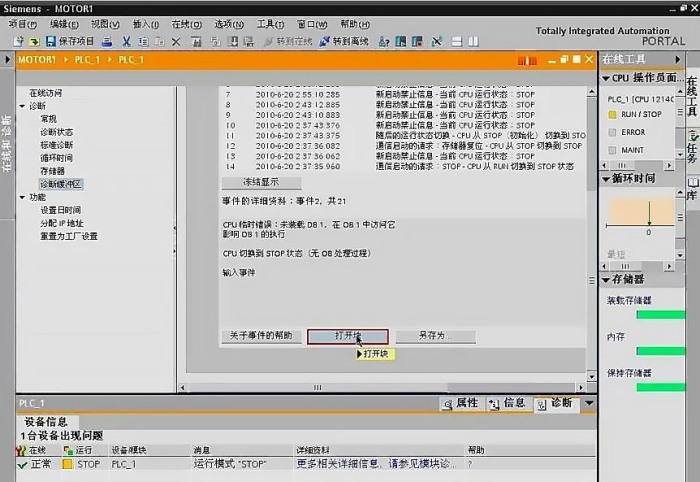The width and height of the screenshot is (700, 482).
Task: Click the green check 正常 status icon
Action: click(22, 465)
